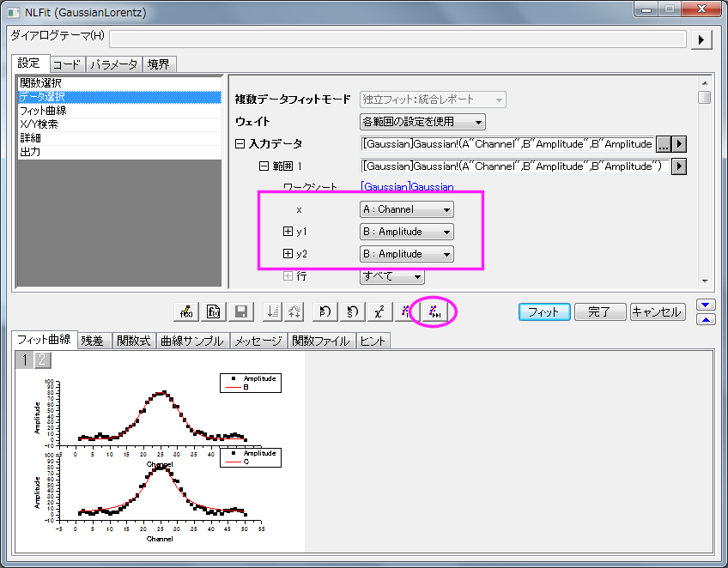Click the save function floppy disk icon
The height and width of the screenshot is (568, 728).
(241, 311)
